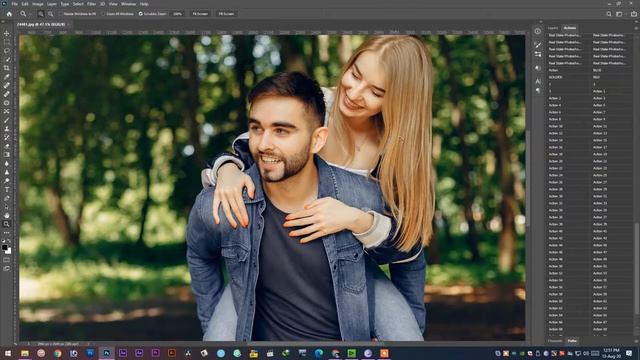Run the RED action button
Viewport: 640px width, 360px height.
click(612, 77)
